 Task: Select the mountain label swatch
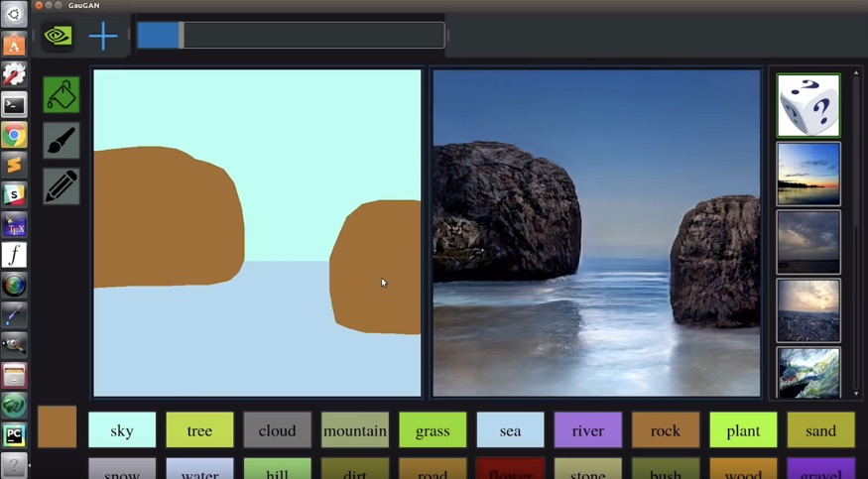click(x=355, y=429)
